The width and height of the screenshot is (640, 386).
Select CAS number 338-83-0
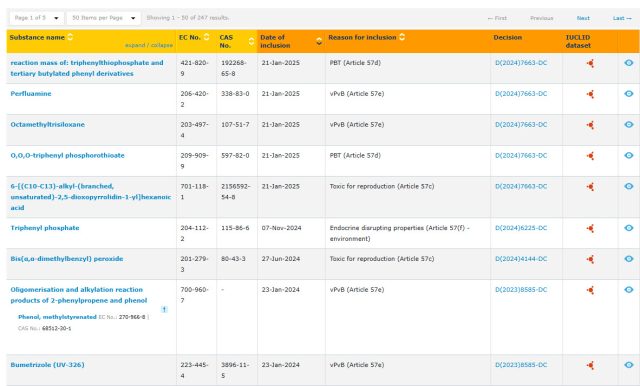[235, 93]
